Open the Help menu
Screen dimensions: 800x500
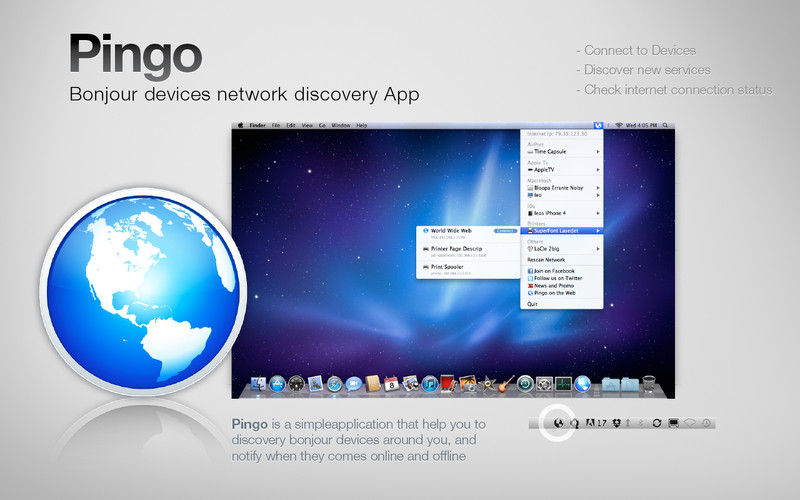point(362,125)
